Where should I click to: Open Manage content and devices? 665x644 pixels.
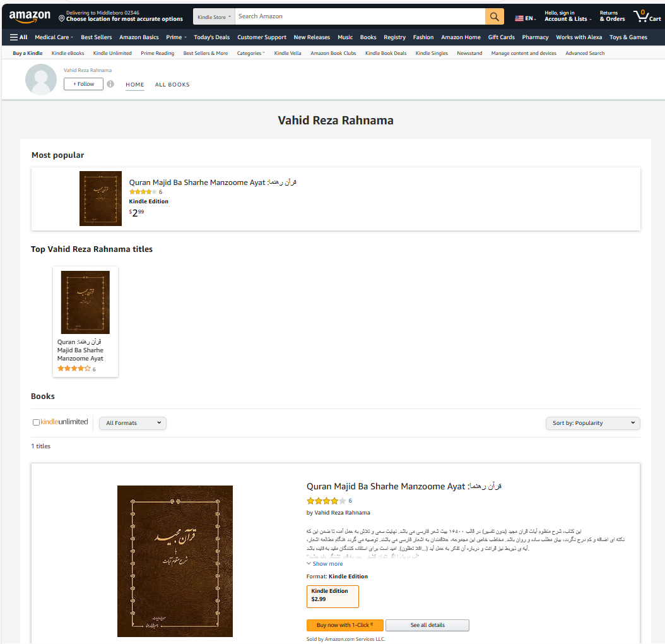pyautogui.click(x=524, y=53)
